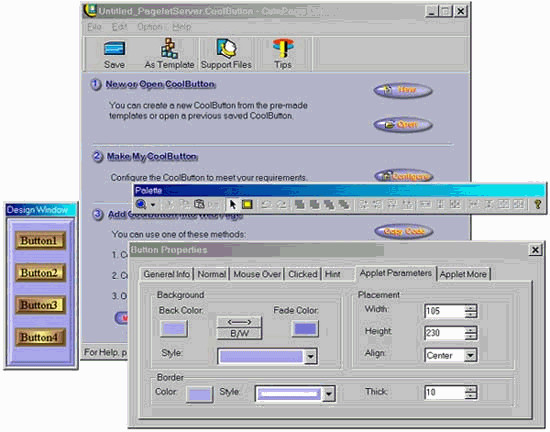Click the redo icon in Palette
550x432 pixels.
281,204
